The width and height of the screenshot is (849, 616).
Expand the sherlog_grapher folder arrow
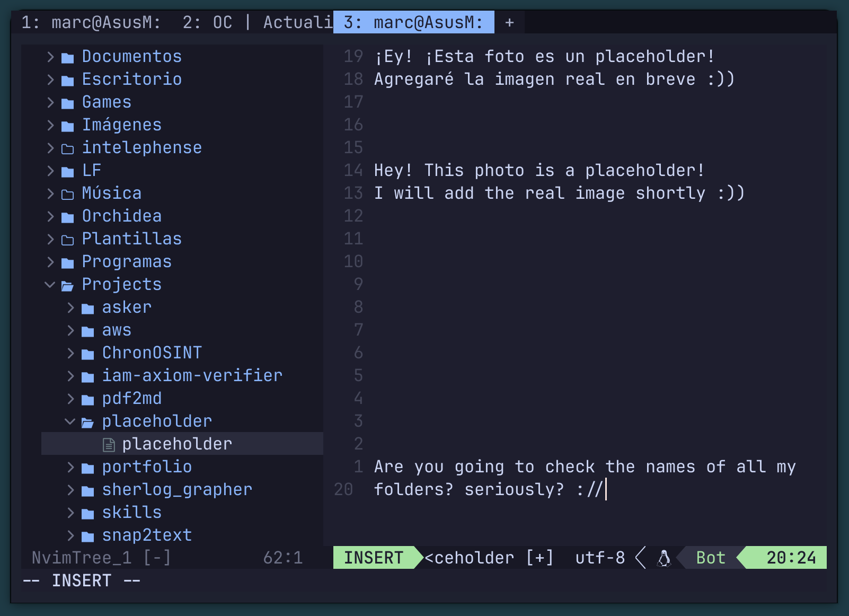click(70, 489)
